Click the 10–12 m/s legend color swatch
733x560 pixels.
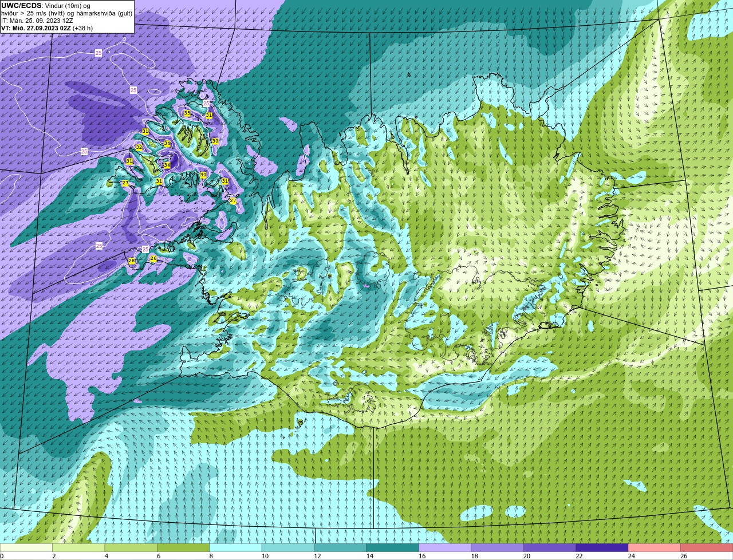tap(288, 547)
